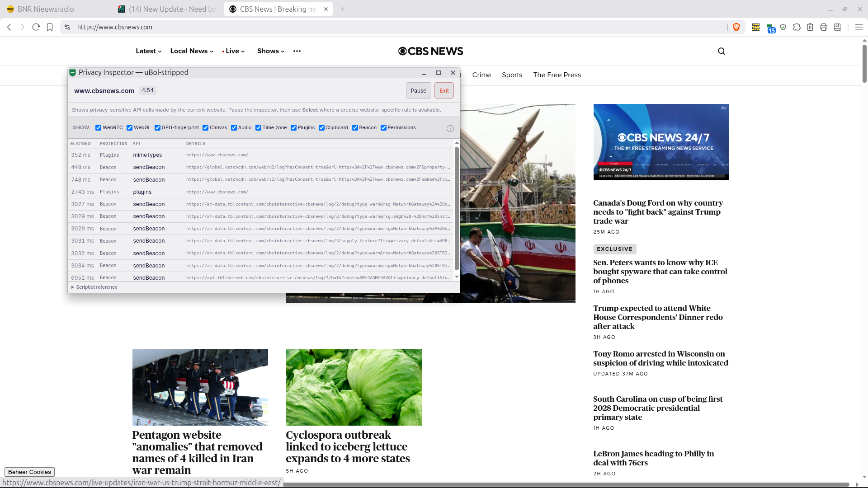Toggle the Clipboard checkbox
868x488 pixels.
321,127
